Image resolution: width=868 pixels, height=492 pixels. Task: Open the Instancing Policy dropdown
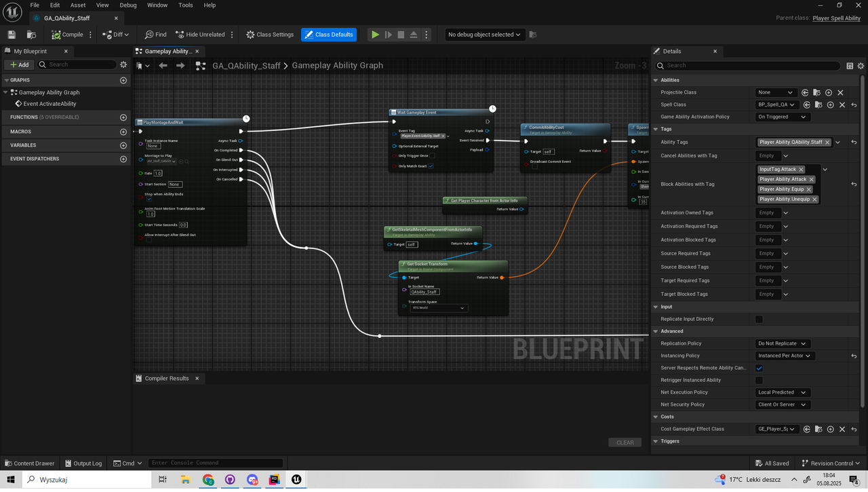(x=785, y=356)
